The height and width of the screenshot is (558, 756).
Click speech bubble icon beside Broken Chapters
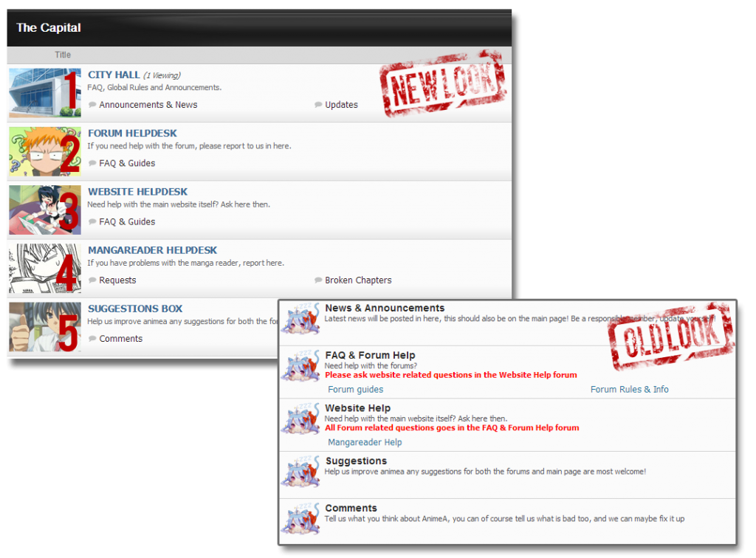(318, 280)
